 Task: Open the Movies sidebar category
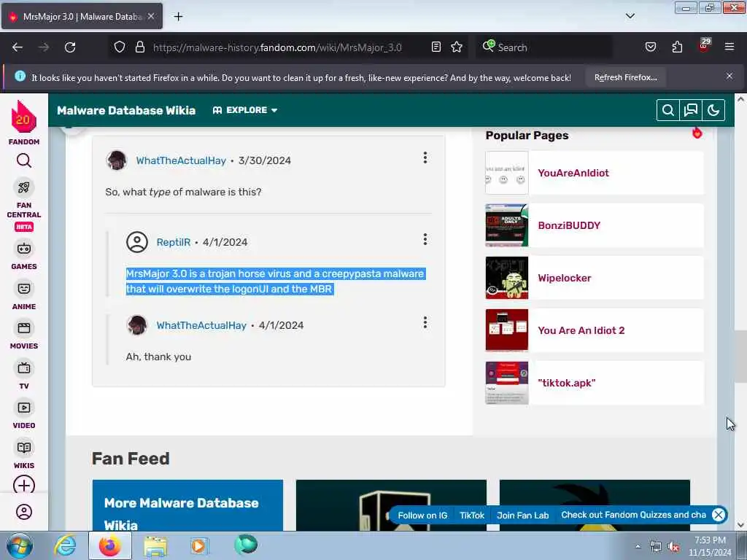point(24,335)
